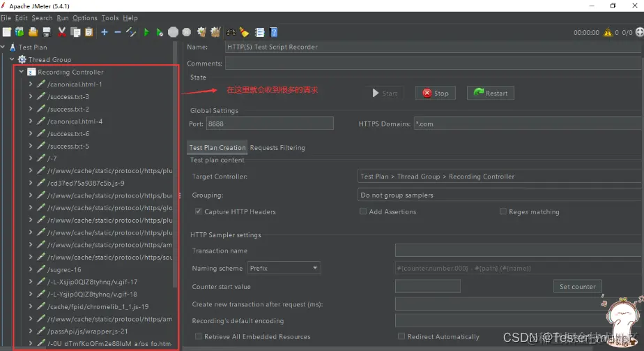644x351 pixels.
Task: Click the Toggle enable/disable icon
Action: point(131,32)
